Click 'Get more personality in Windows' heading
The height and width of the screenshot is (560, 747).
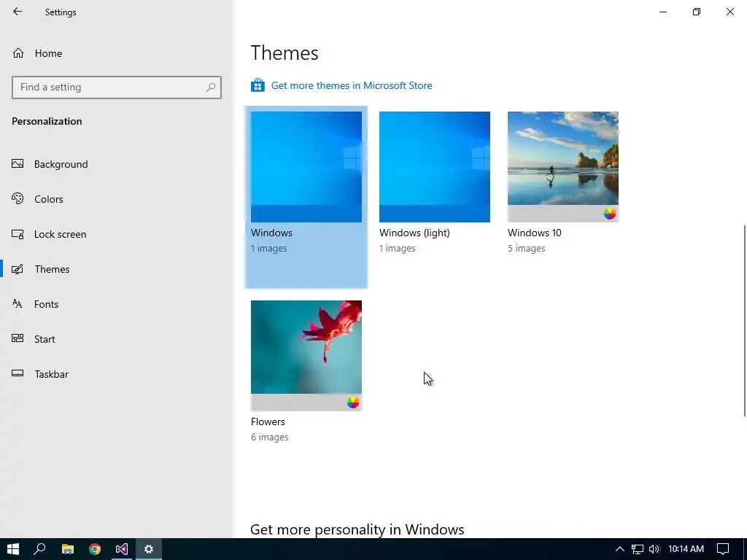pos(357,529)
